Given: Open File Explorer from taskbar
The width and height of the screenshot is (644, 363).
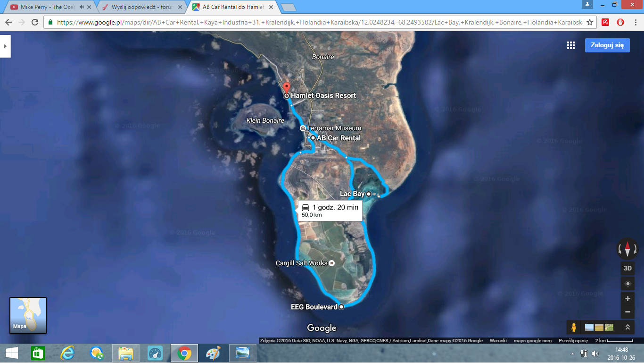Looking at the screenshot, I should [x=126, y=353].
